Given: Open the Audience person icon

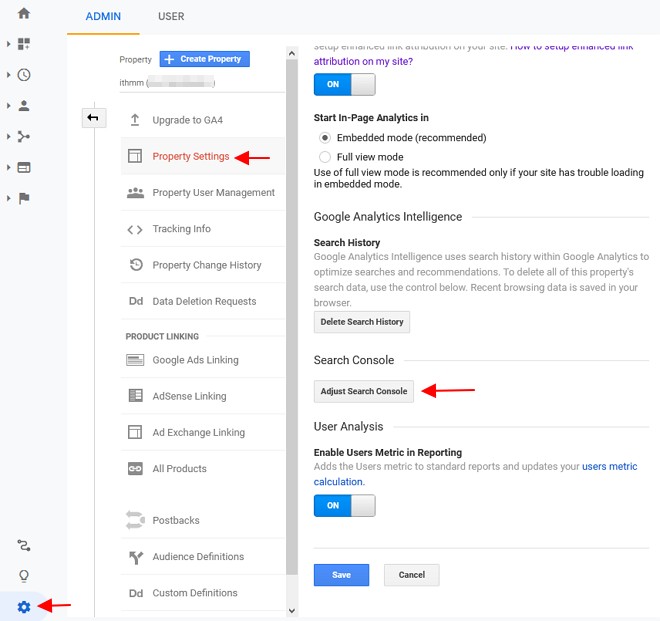Looking at the screenshot, I should pyautogui.click(x=24, y=106).
